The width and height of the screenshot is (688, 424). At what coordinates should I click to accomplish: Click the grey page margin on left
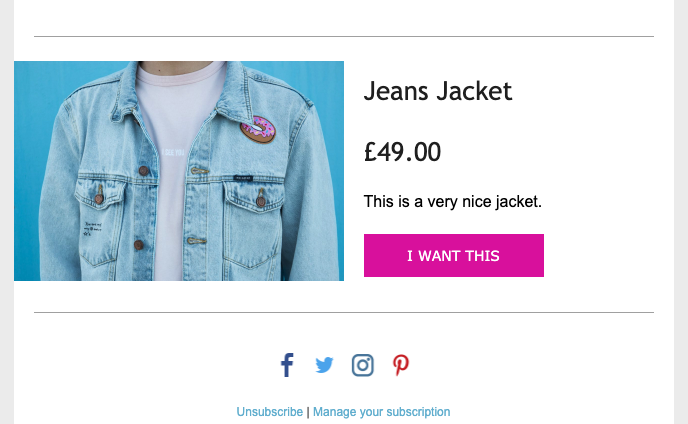(x=7, y=212)
